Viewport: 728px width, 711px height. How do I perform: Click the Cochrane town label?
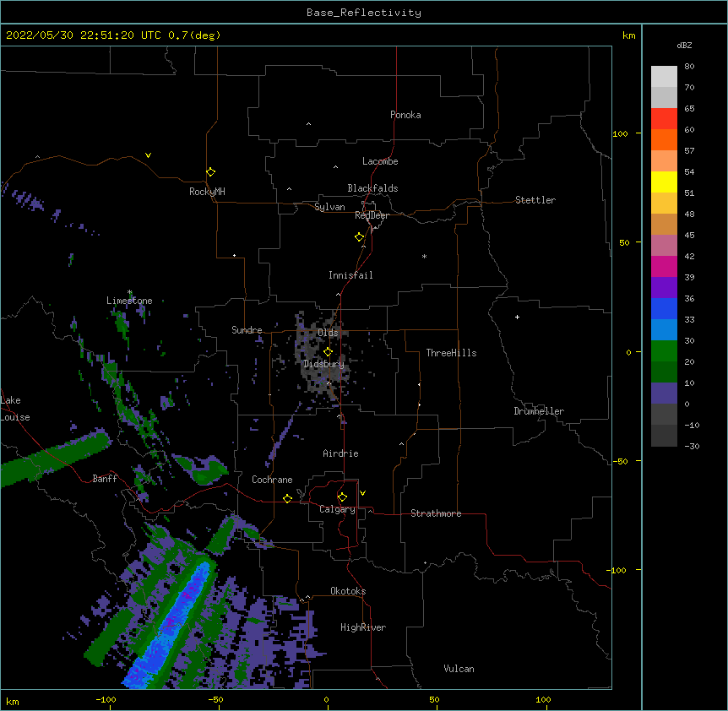pos(272,480)
